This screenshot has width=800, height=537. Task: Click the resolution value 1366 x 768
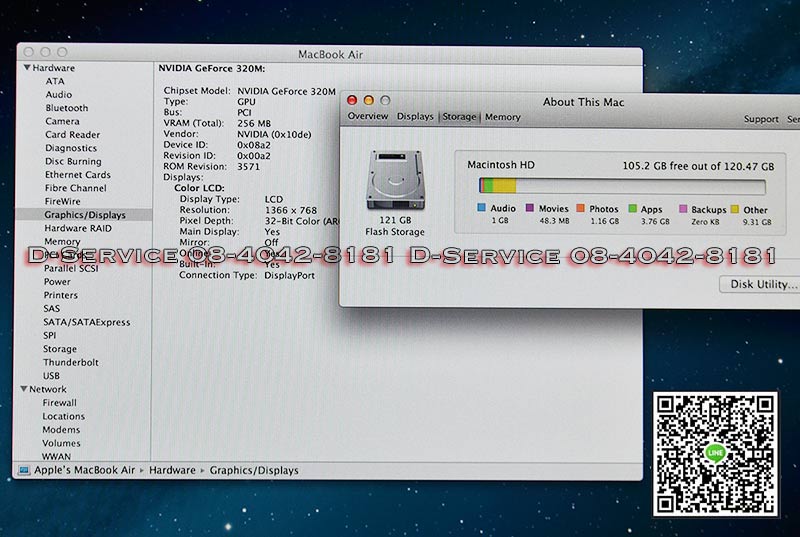290,210
